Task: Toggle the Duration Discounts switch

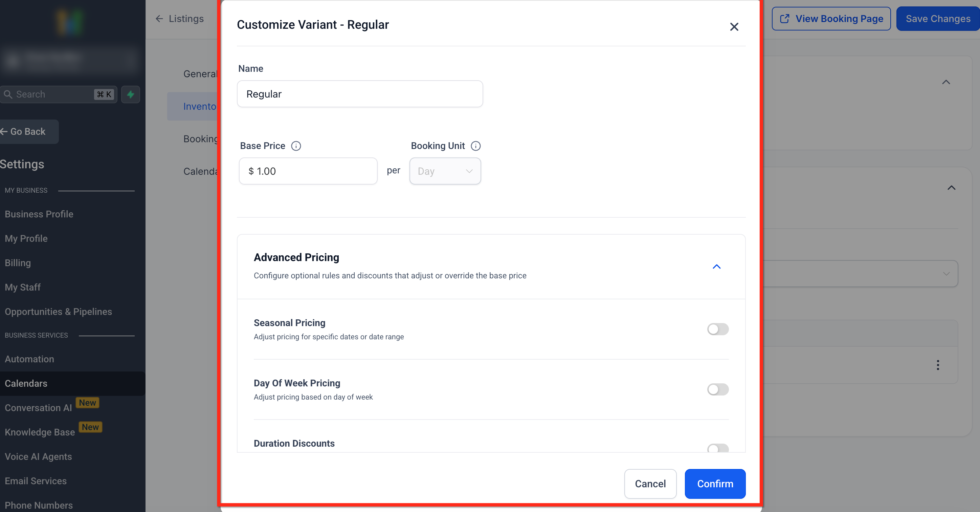Action: tap(717, 448)
